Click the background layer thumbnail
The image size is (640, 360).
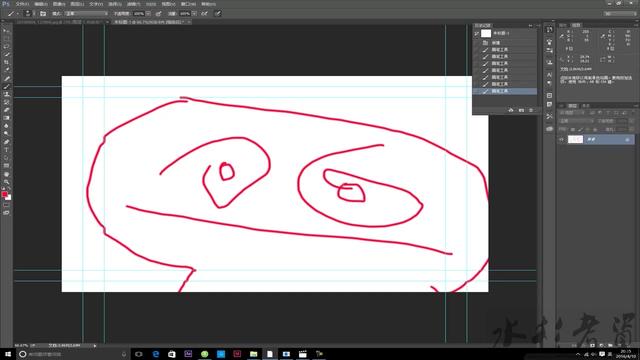coord(576,140)
